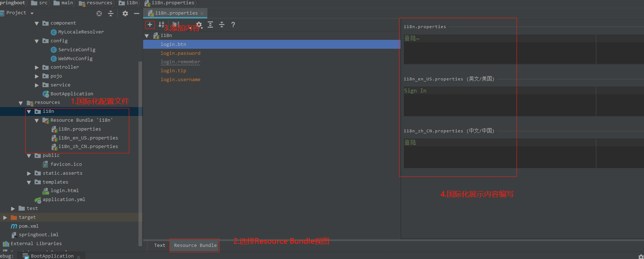
Task: Select the springboot.iml file
Action: pyautogui.click(x=35, y=235)
